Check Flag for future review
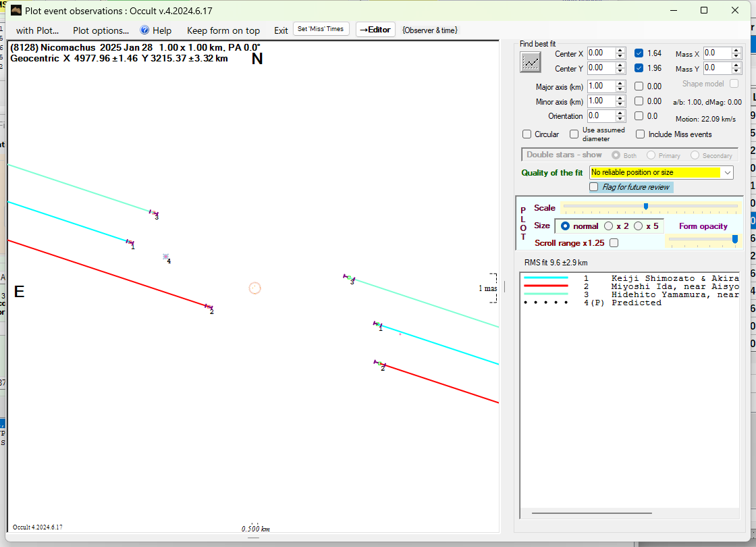The width and height of the screenshot is (756, 547). pos(594,187)
